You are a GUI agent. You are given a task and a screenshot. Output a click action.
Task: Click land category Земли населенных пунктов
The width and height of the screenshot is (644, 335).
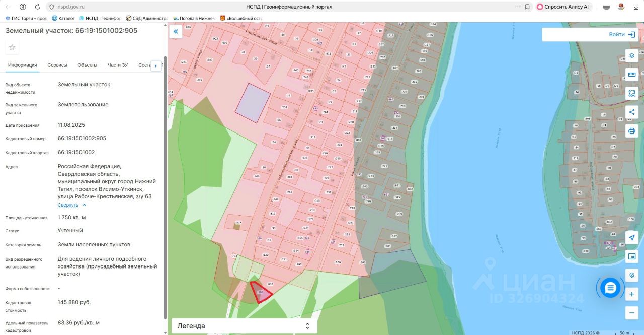[94, 244]
